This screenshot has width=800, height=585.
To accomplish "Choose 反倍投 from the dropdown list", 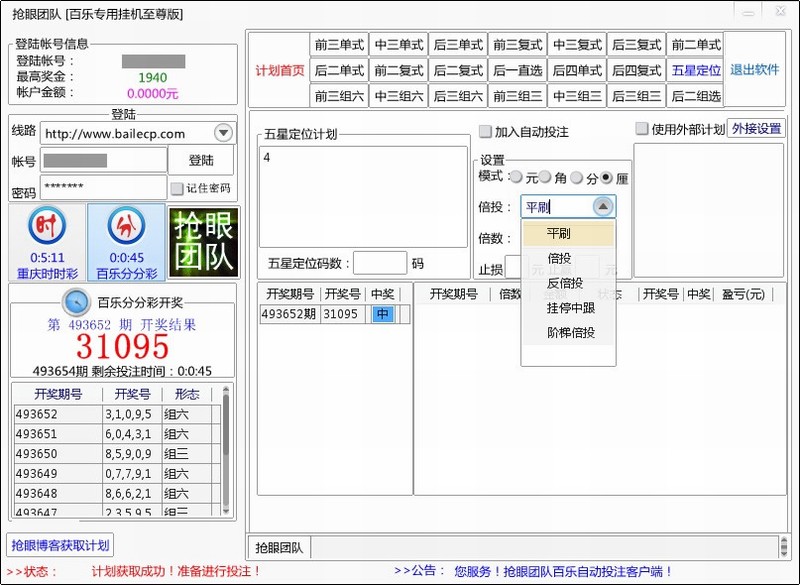I will [x=565, y=283].
